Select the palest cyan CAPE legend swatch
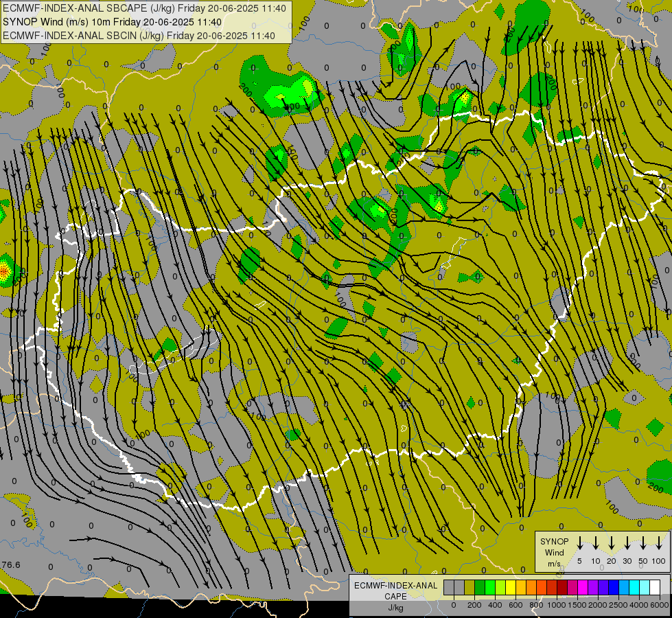The width and height of the screenshot is (672, 618). point(645,587)
